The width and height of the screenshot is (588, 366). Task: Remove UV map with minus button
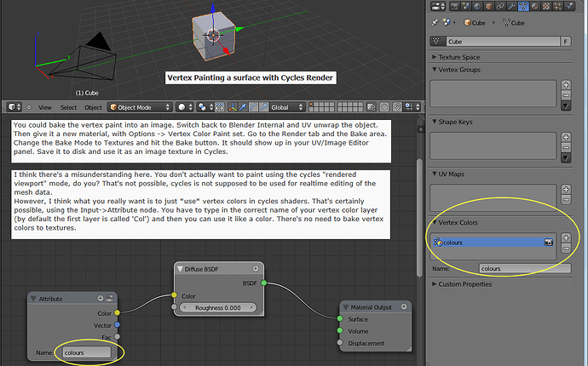566,200
